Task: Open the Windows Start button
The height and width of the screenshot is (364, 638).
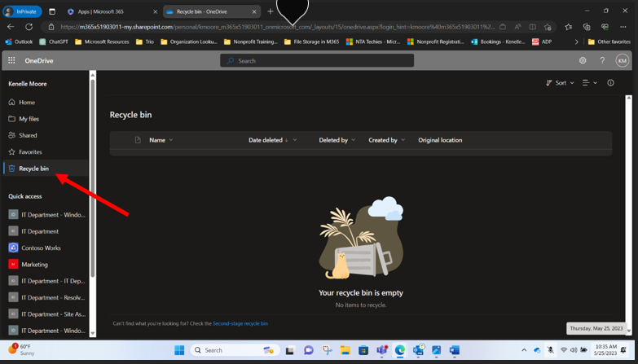Action: (179, 350)
